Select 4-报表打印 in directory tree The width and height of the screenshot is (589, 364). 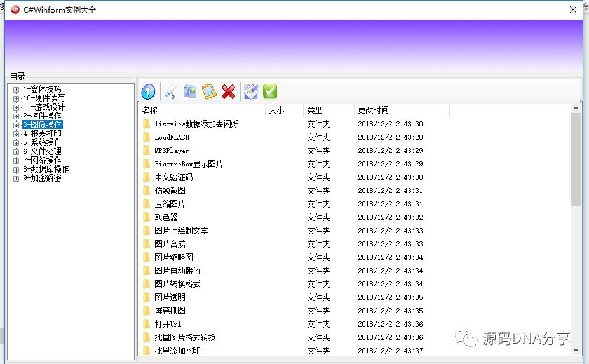[x=42, y=134]
